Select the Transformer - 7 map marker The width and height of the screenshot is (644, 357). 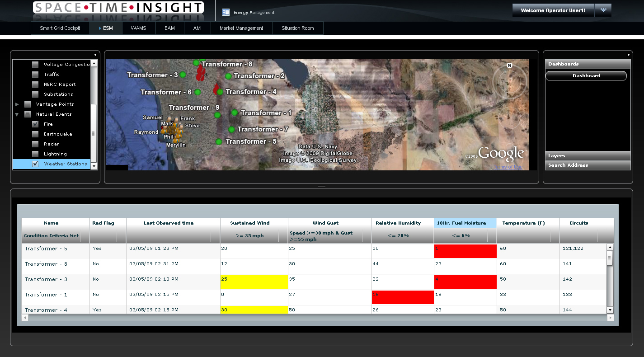click(x=231, y=130)
